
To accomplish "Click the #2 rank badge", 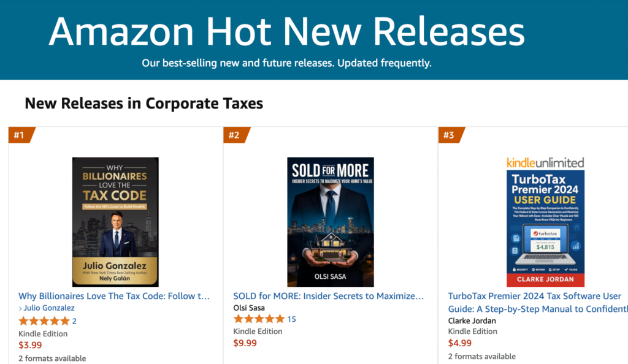I will pyautogui.click(x=234, y=135).
